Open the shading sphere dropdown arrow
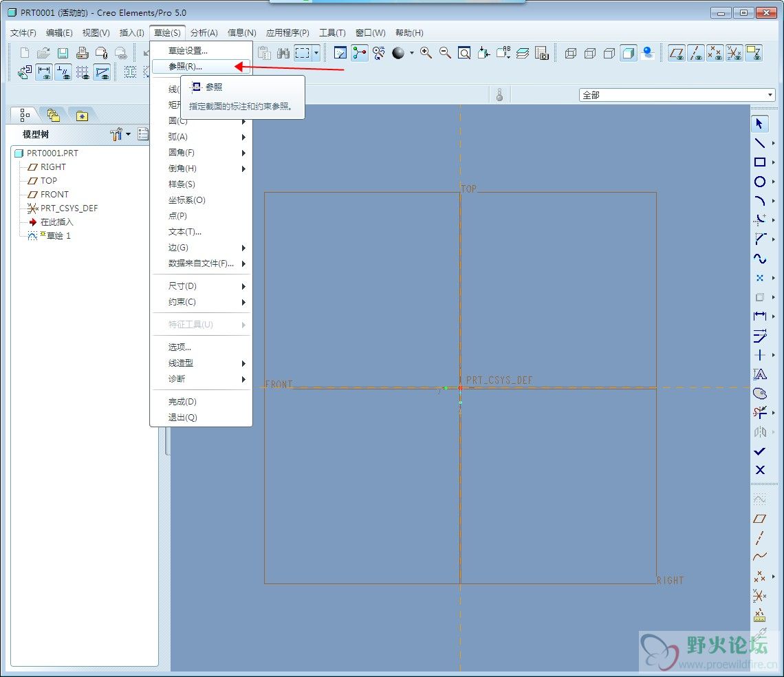Image resolution: width=784 pixels, height=677 pixels. coord(412,52)
